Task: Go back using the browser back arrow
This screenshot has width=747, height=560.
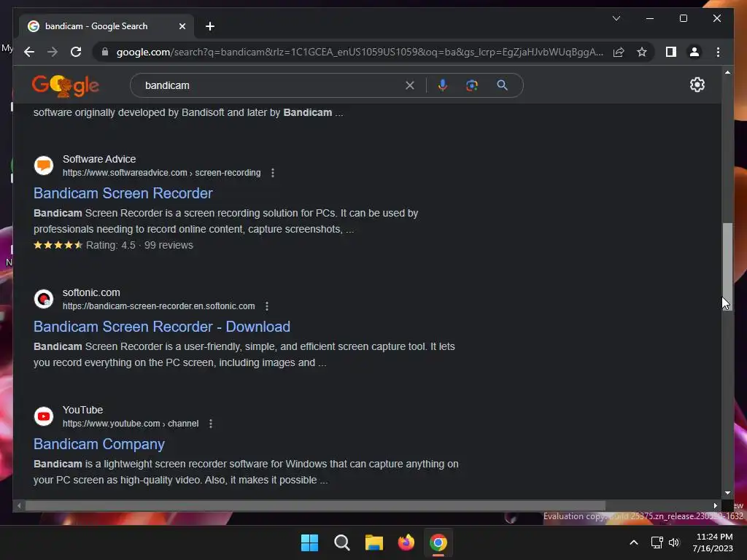Action: 29,52
